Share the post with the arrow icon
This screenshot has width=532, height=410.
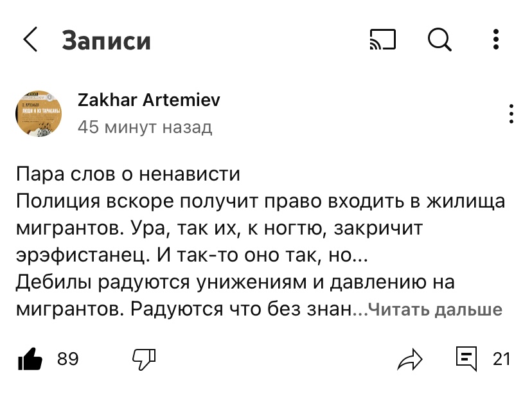click(x=410, y=359)
